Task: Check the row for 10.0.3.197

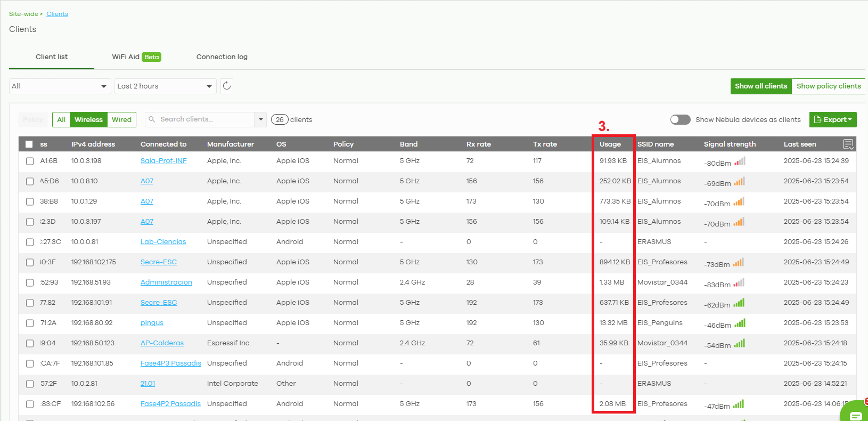Action: (30, 222)
